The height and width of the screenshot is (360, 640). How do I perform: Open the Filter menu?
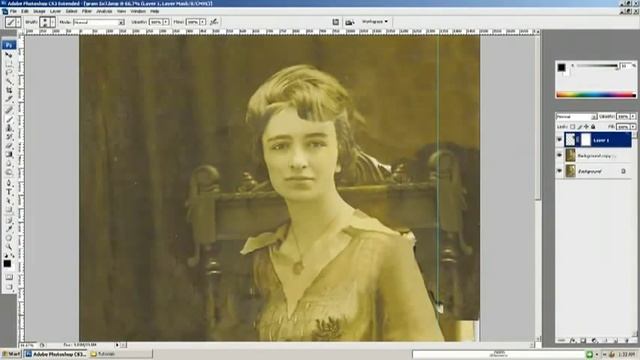[x=87, y=11]
